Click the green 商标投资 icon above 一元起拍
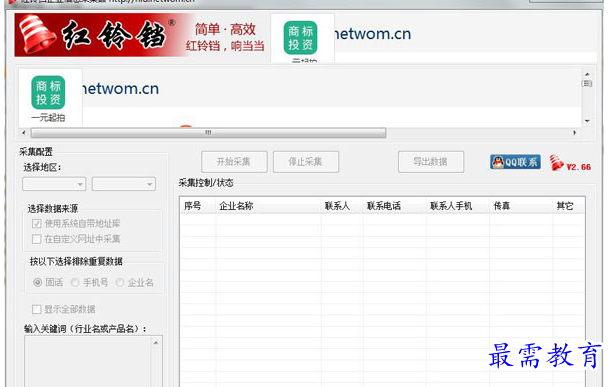This screenshot has height=387, width=610. tap(48, 93)
